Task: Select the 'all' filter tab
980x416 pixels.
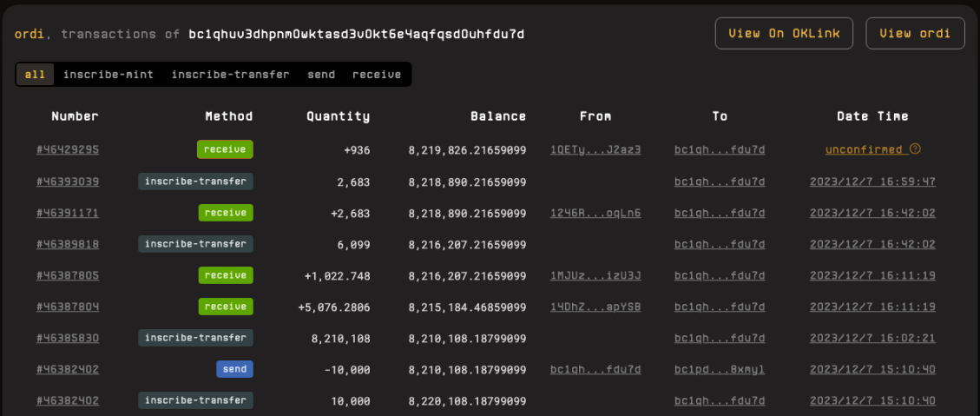Action: click(35, 75)
